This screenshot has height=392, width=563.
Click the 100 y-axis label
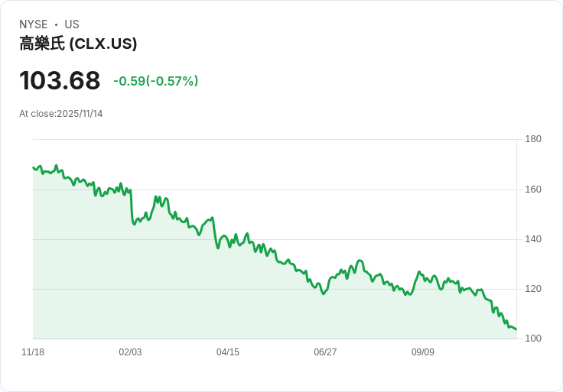point(532,339)
